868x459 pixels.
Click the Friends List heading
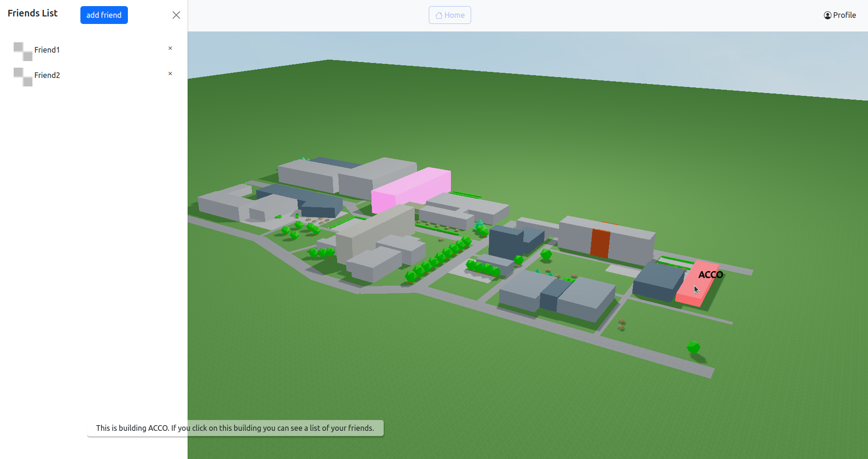pos(32,13)
